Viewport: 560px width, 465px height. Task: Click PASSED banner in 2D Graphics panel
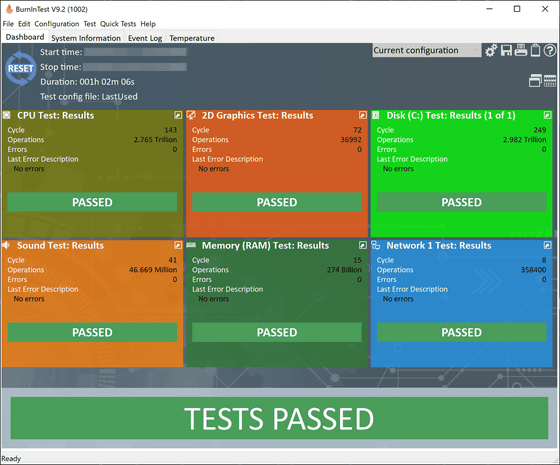point(277,202)
